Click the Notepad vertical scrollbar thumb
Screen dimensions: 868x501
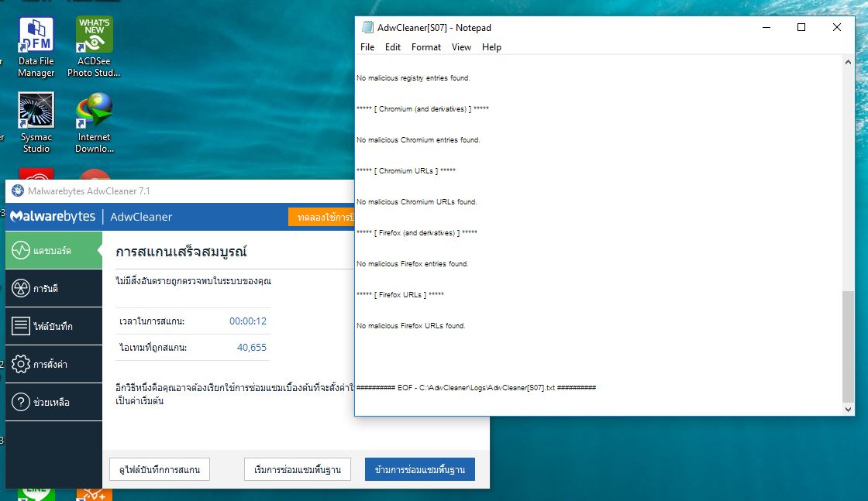848,346
